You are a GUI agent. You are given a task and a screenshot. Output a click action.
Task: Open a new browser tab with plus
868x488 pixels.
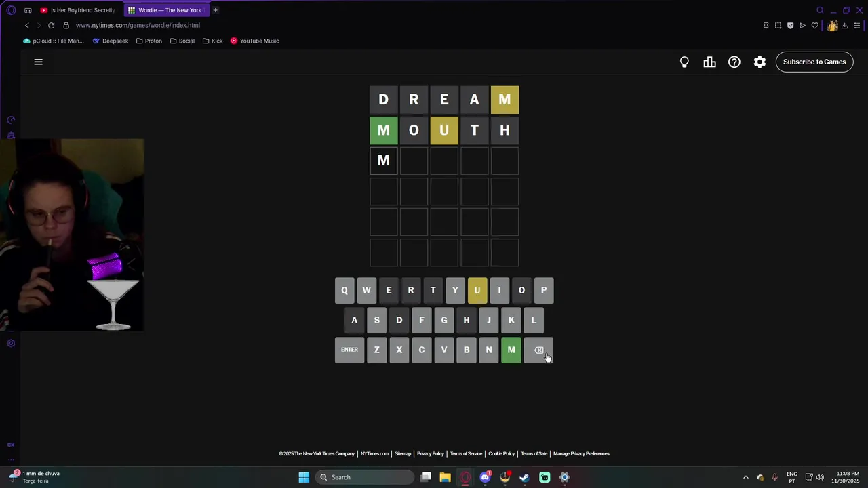215,10
